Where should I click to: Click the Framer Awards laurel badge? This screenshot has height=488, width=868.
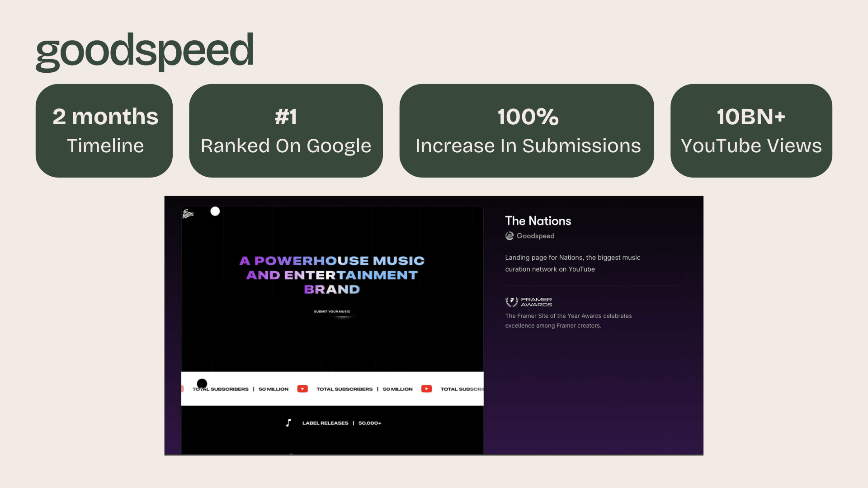[528, 302]
